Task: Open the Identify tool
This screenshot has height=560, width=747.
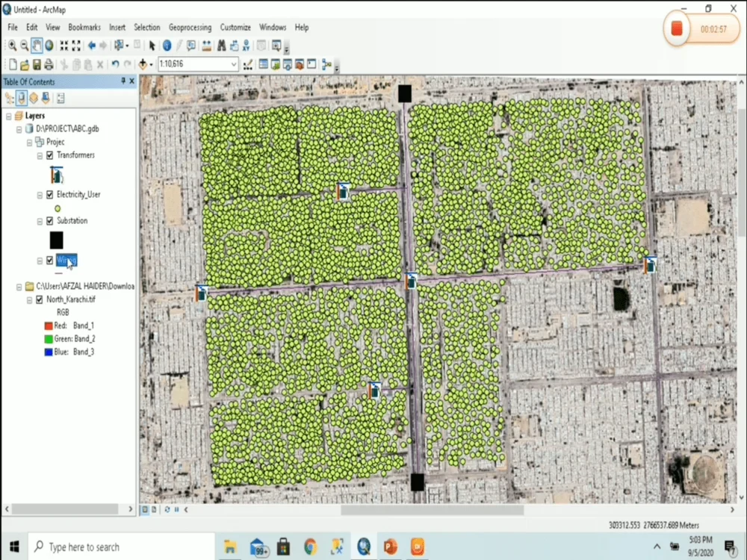Action: pos(166,46)
